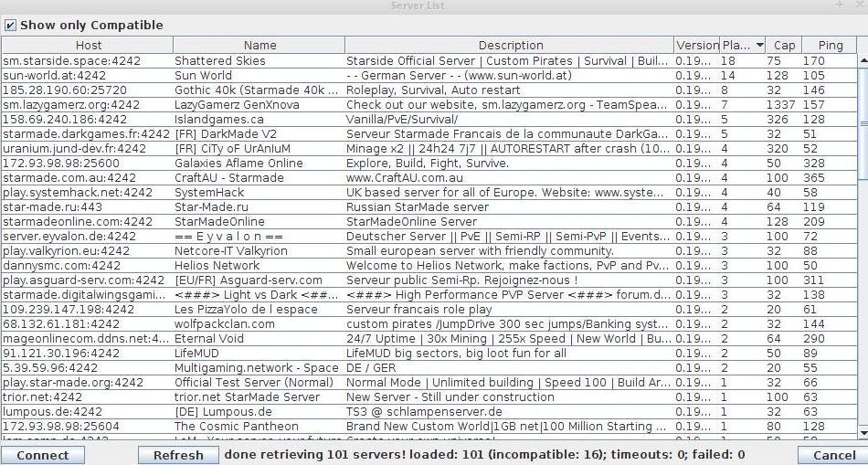Image resolution: width=868 pixels, height=465 pixels.
Task: Select the Eternal Void server
Action: click(208, 339)
